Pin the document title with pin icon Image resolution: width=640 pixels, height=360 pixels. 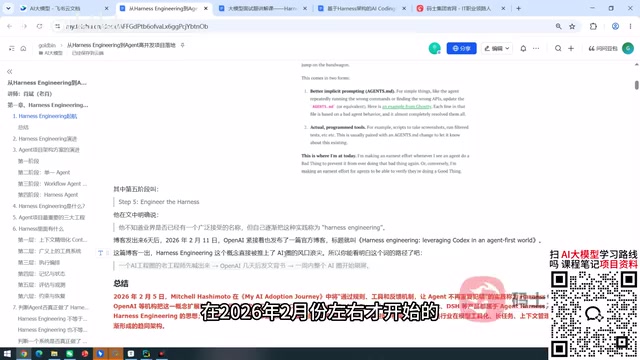click(x=182, y=45)
